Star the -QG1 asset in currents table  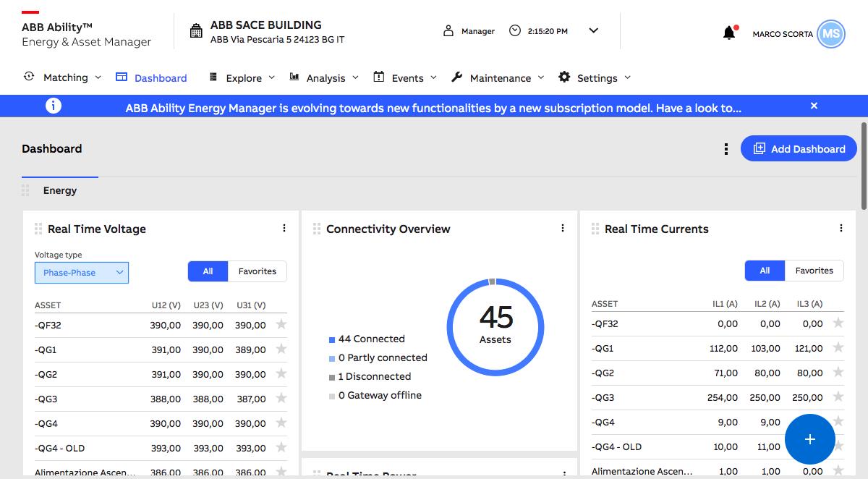838,348
